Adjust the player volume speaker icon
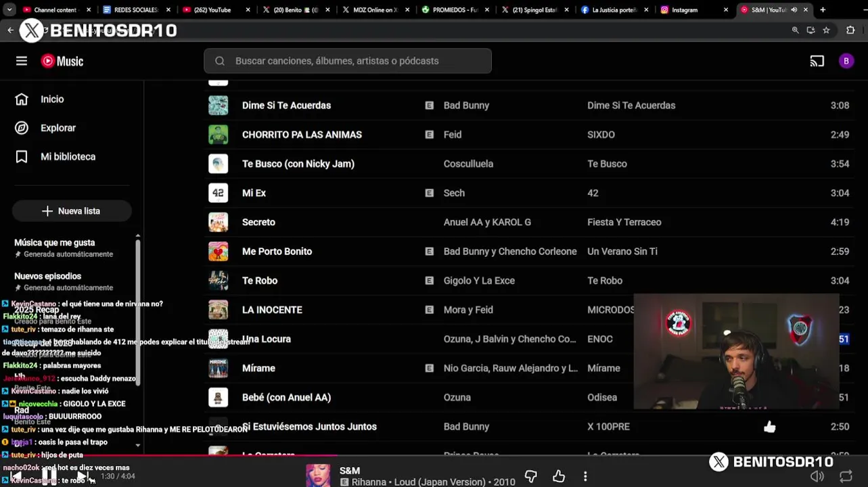This screenshot has height=487, width=868. 817,476
